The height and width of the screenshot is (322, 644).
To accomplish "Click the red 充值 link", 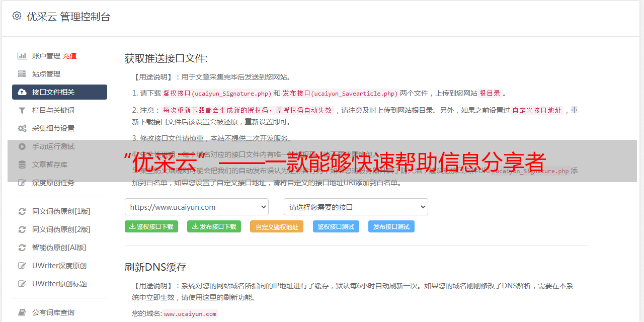I will click(x=69, y=56).
